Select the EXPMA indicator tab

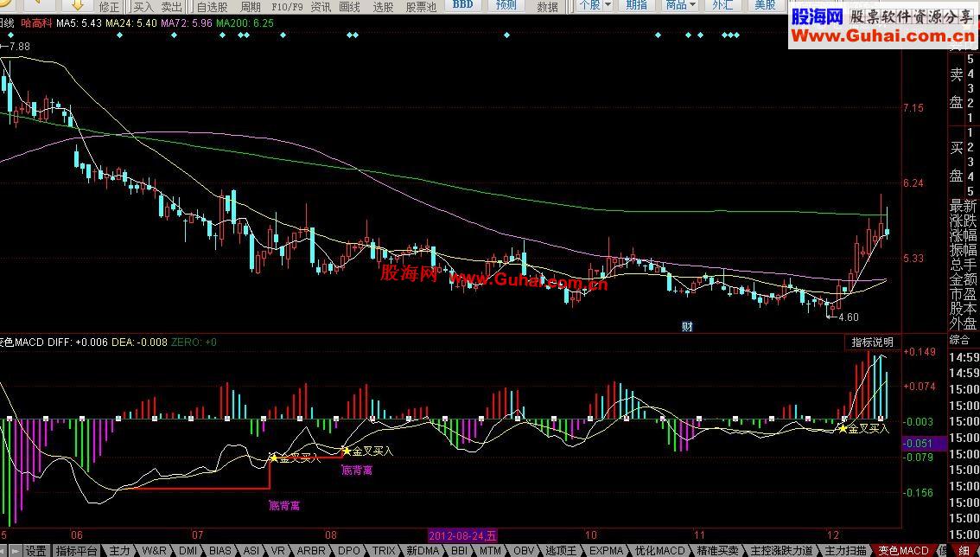point(606,551)
